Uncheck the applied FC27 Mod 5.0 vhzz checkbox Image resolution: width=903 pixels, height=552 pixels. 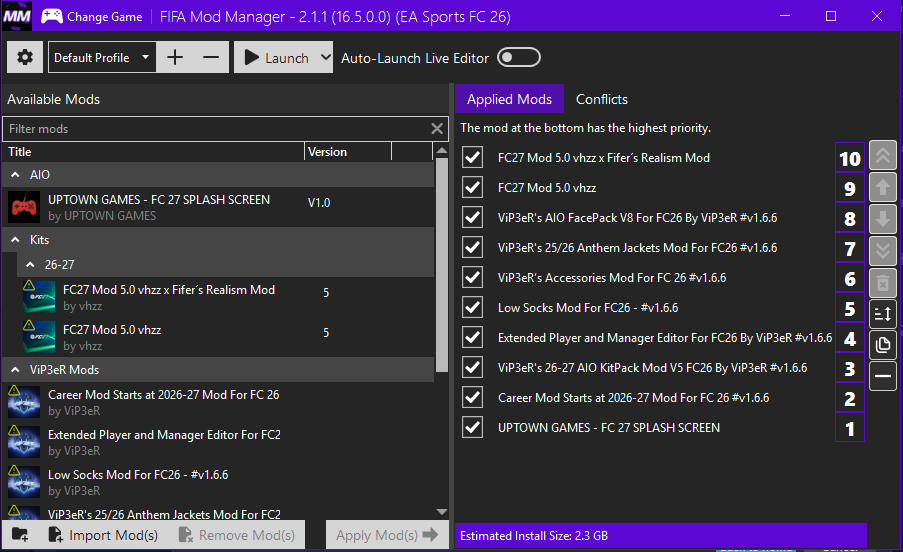(x=472, y=187)
